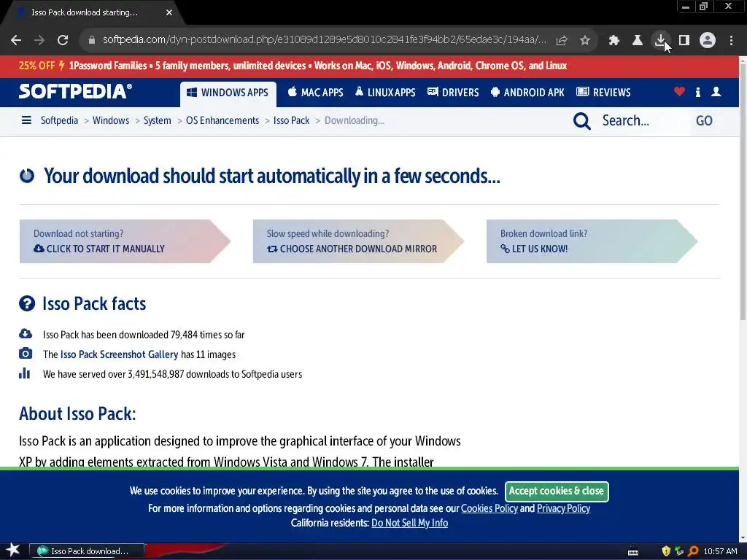Open the Isso Pack Screenshot Gallery link
747x560 pixels.
tap(119, 354)
